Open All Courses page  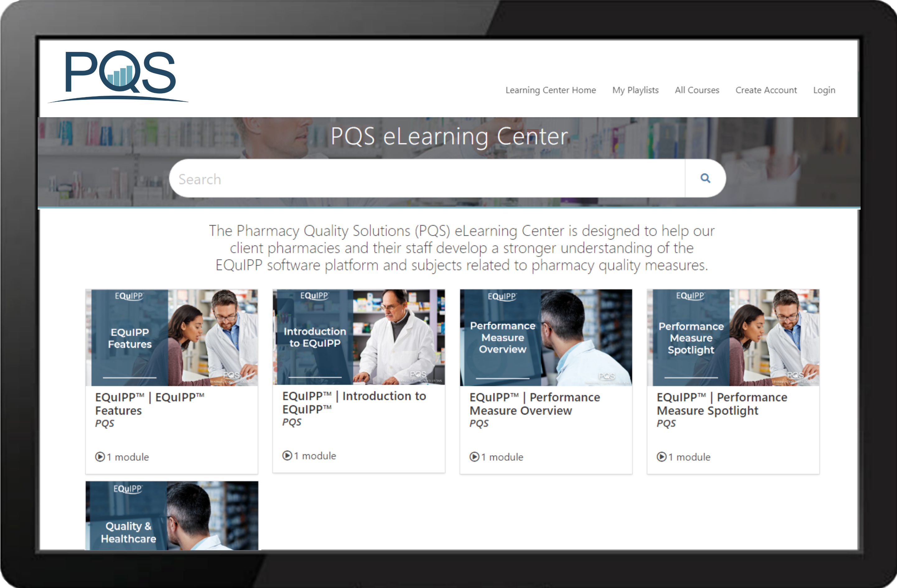pos(697,90)
